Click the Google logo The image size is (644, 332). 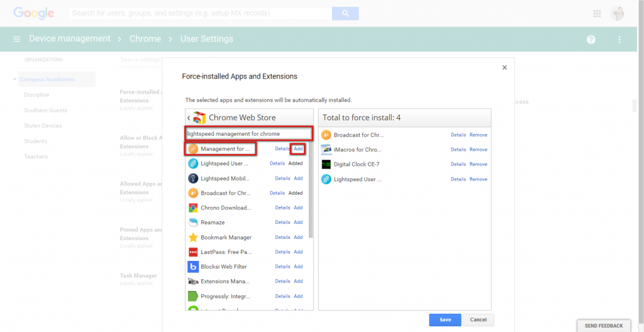tap(34, 13)
